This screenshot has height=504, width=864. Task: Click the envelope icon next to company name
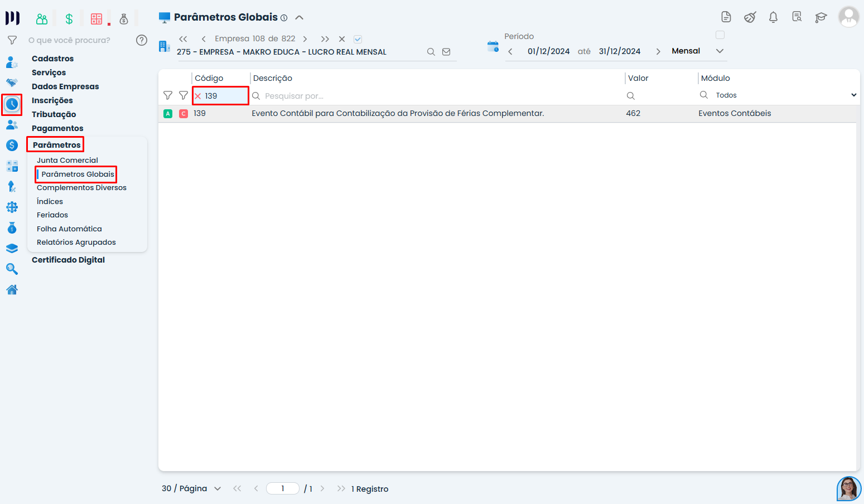coord(446,52)
